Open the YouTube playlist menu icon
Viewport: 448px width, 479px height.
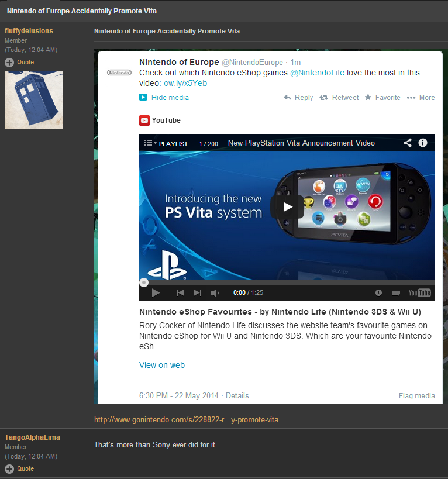(150, 143)
